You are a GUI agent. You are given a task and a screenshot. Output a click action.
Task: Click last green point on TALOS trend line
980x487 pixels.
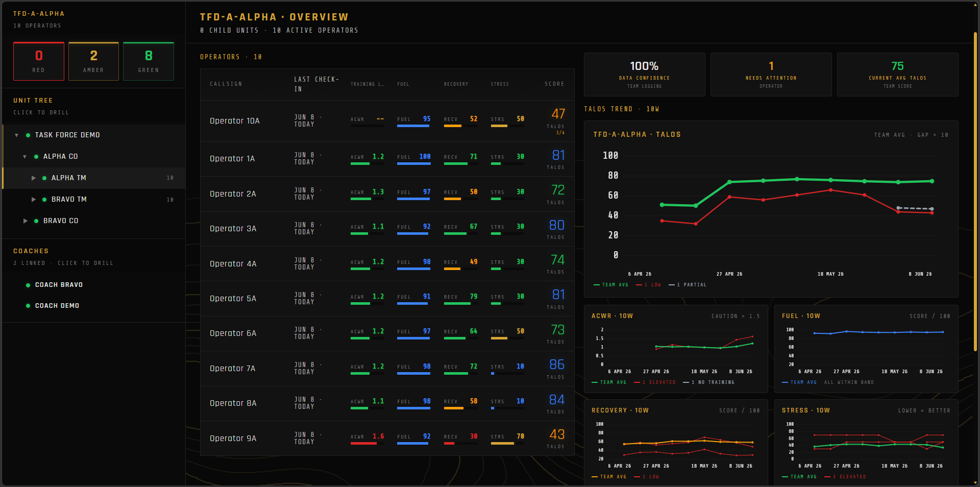(932, 181)
